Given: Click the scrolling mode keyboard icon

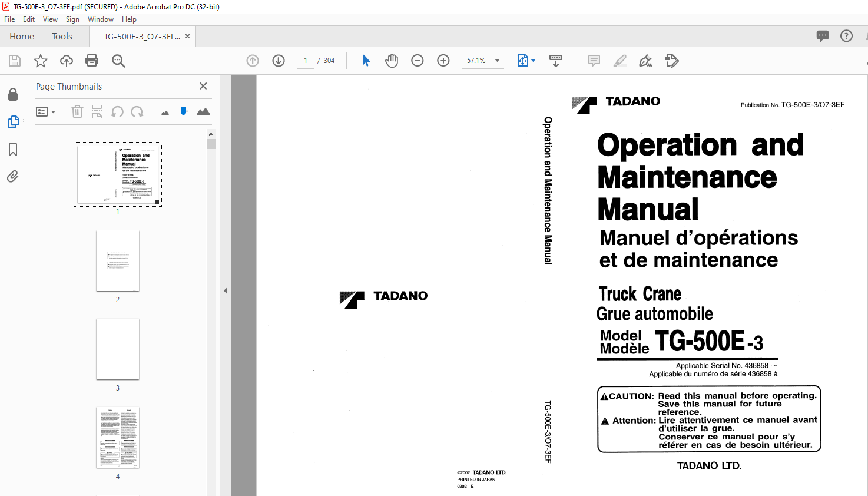Looking at the screenshot, I should point(556,61).
